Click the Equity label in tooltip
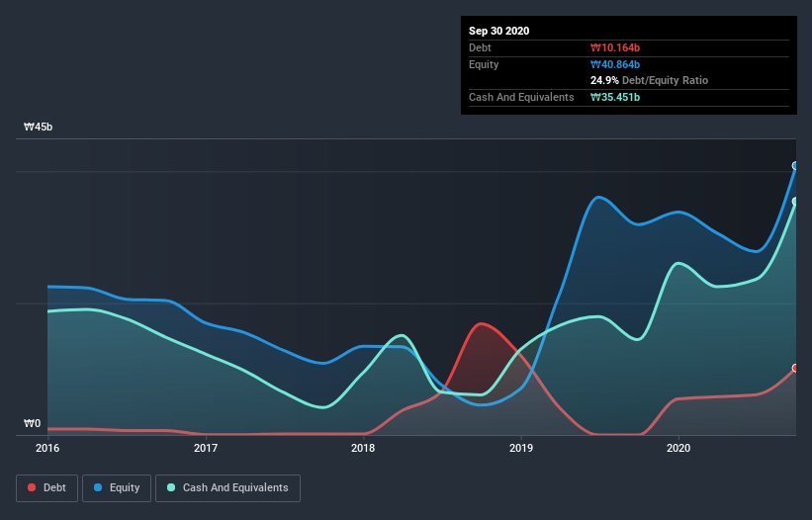Viewport: 812px width, 520px height. (x=484, y=64)
